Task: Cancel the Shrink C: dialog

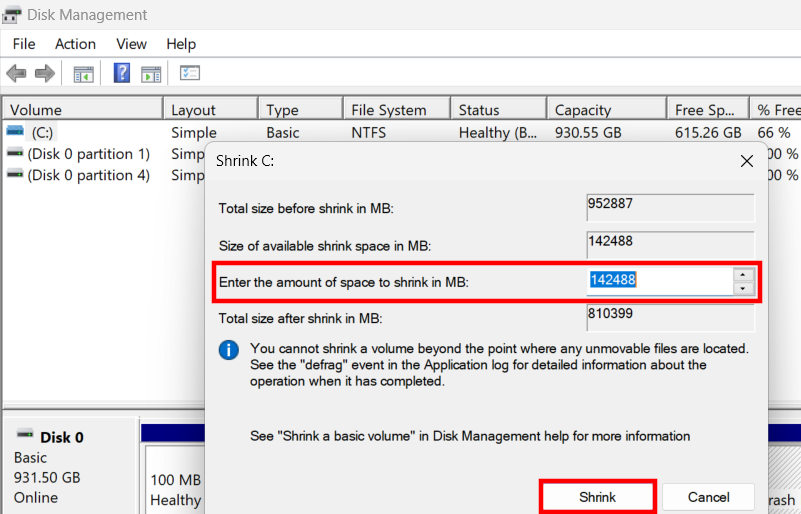Action: (x=708, y=497)
